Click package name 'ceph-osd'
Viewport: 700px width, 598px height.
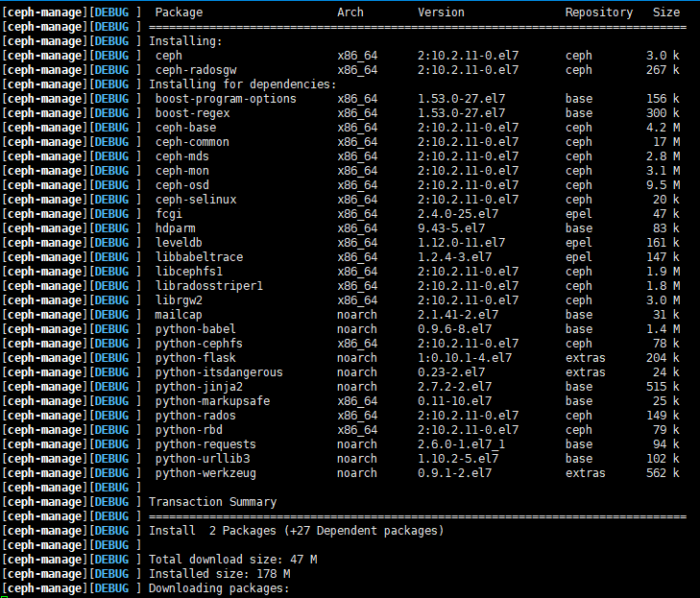(182, 185)
